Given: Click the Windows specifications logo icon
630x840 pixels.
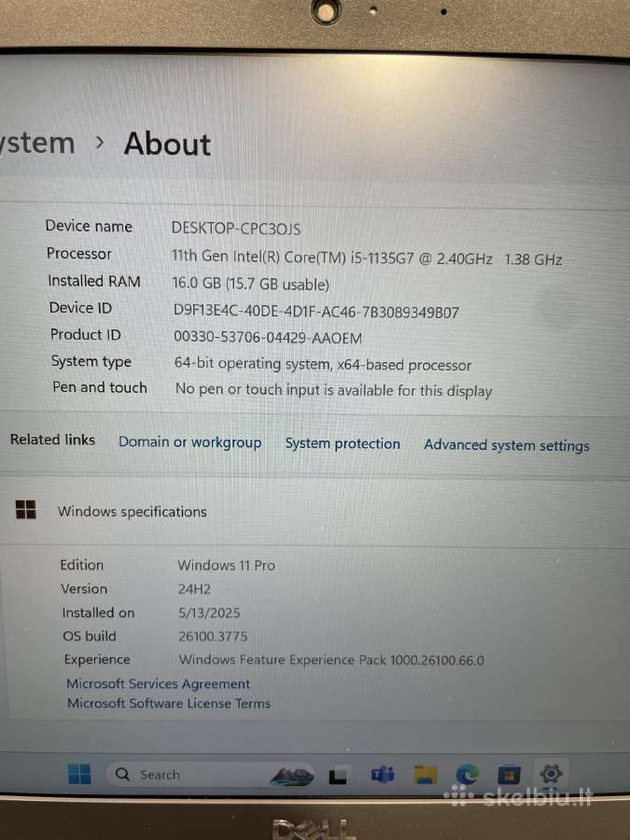Looking at the screenshot, I should 26,510.
